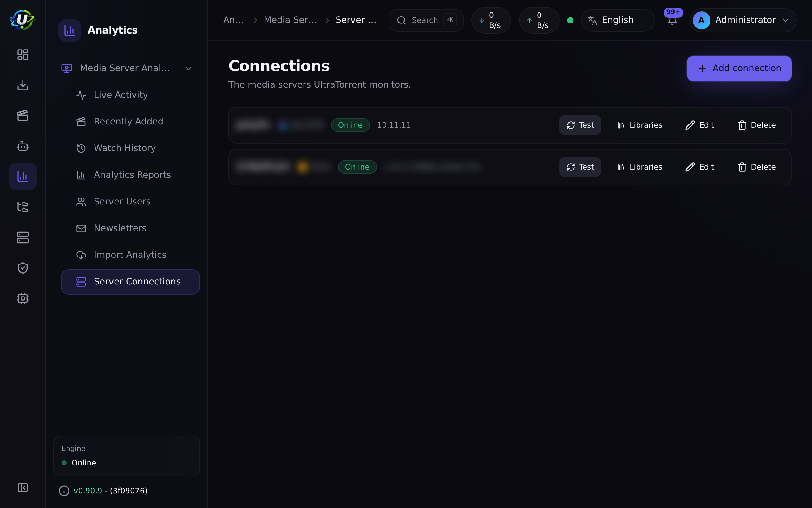Image resolution: width=812 pixels, height=508 pixels.
Task: Click the upload speed indicator
Action: pyautogui.click(x=539, y=20)
